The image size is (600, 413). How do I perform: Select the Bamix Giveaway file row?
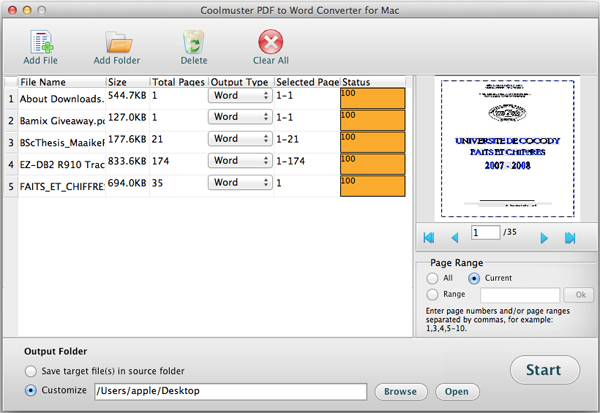pyautogui.click(x=61, y=121)
